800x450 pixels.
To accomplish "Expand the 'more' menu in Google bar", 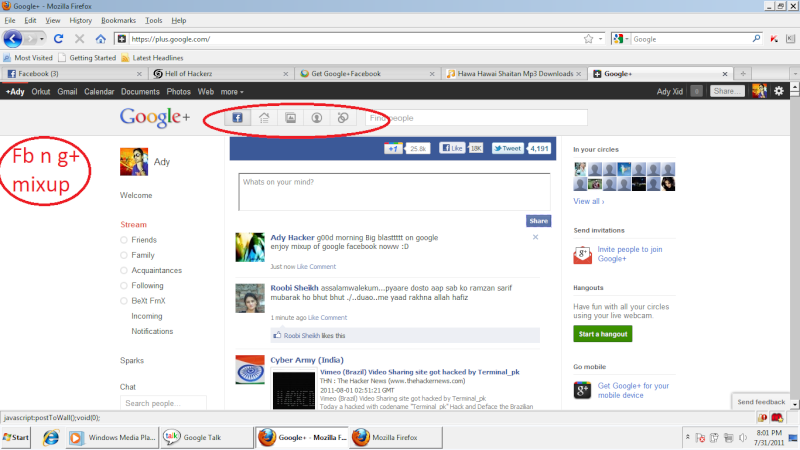I will coord(232,92).
